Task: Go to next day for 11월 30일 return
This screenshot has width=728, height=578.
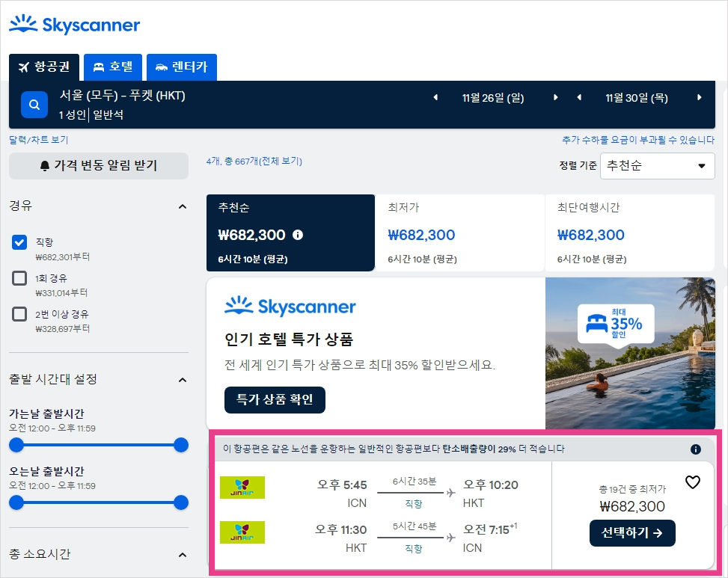Action: pyautogui.click(x=700, y=97)
